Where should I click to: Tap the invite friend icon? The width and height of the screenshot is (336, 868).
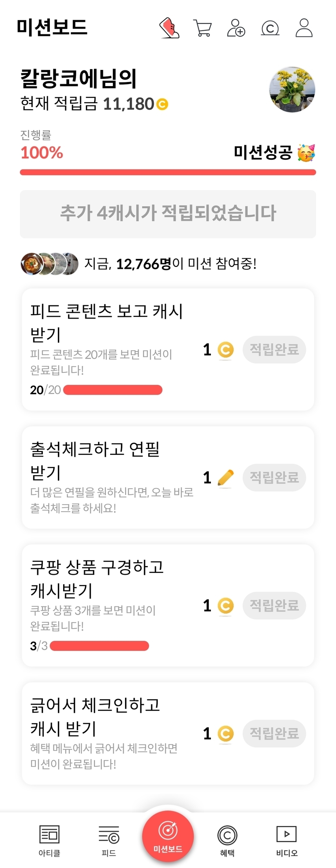(236, 28)
